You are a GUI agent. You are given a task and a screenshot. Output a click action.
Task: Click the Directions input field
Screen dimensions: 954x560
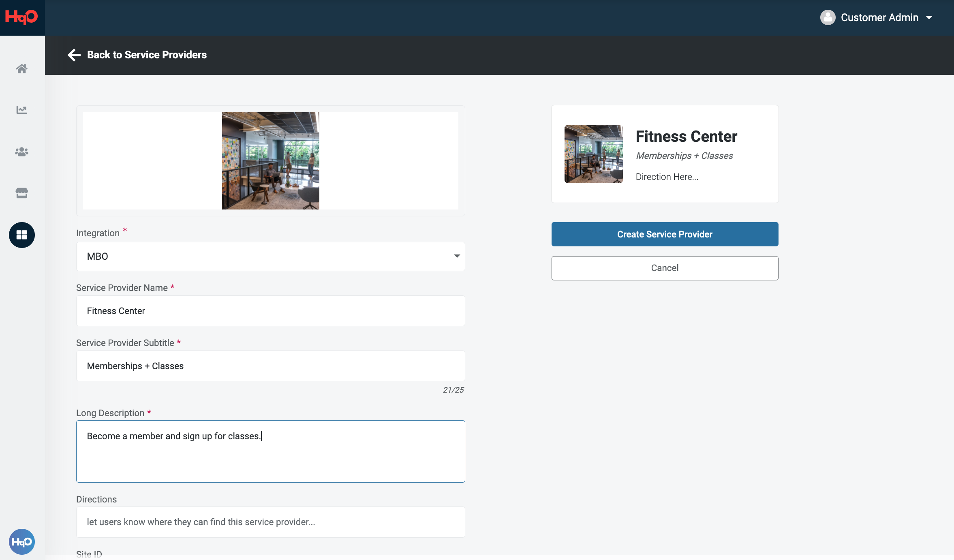pyautogui.click(x=270, y=522)
